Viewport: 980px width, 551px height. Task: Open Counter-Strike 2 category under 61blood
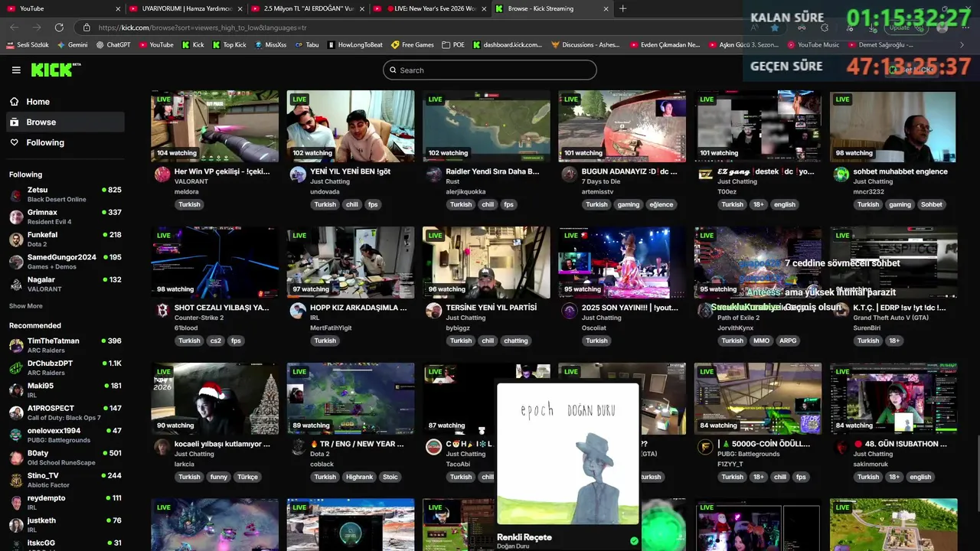point(199,318)
